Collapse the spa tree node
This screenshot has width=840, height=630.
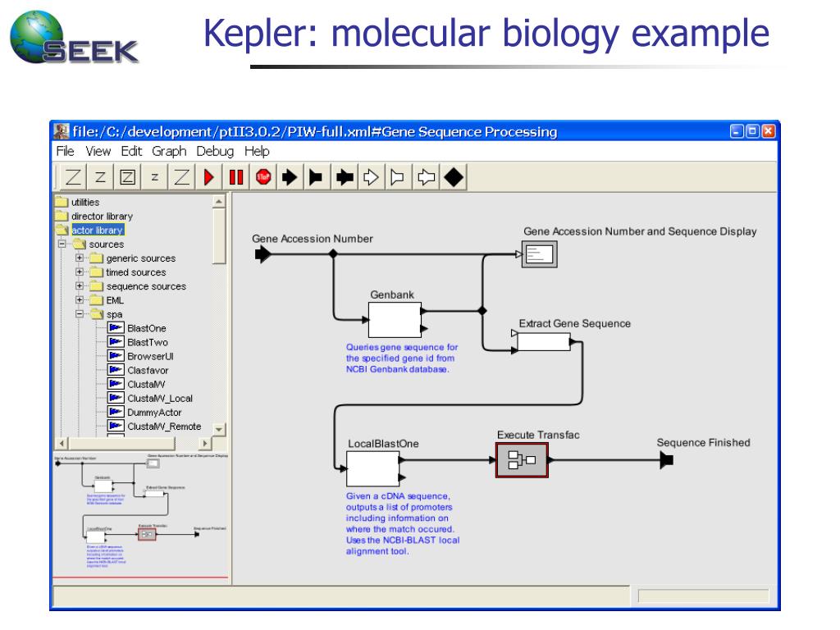pyautogui.click(x=80, y=314)
